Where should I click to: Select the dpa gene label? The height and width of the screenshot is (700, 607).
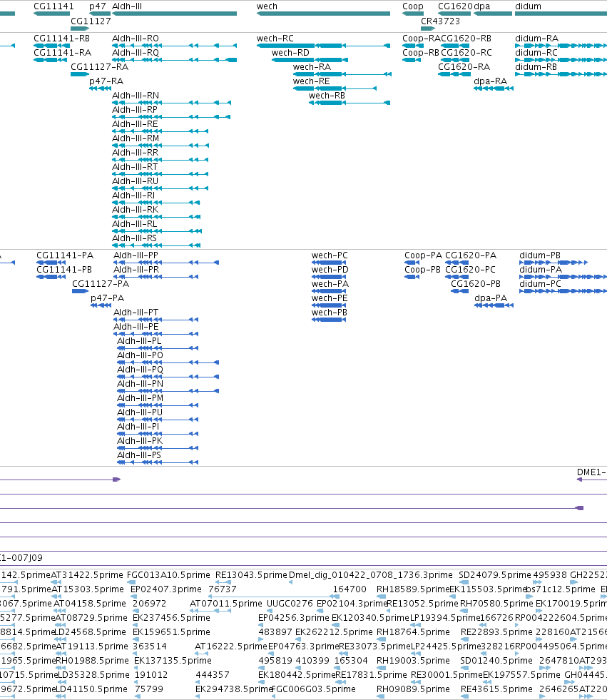pyautogui.click(x=482, y=6)
